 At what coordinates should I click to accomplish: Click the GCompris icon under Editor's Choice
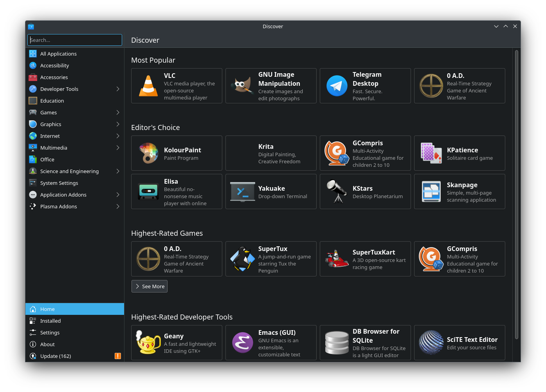tap(337, 153)
